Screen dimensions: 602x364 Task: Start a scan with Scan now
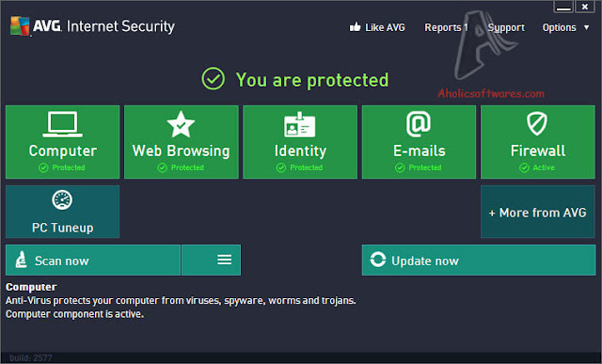[93, 260]
